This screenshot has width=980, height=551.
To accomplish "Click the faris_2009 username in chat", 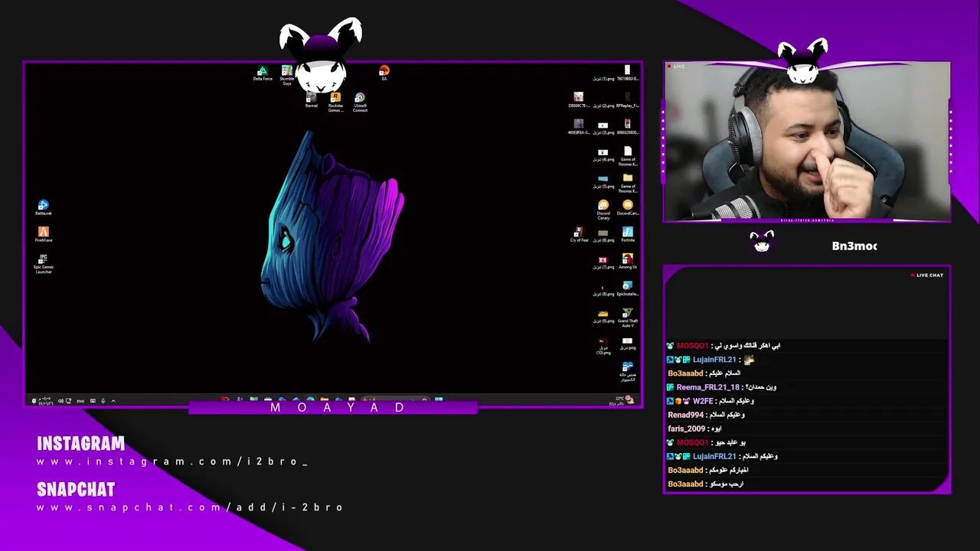I will (687, 429).
